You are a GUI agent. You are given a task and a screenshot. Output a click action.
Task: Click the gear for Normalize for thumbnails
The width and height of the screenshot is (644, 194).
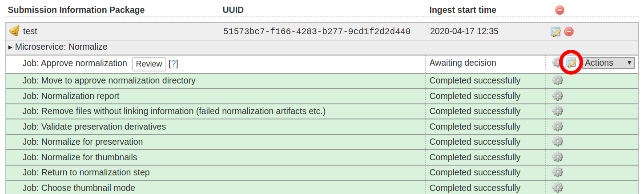click(x=557, y=157)
